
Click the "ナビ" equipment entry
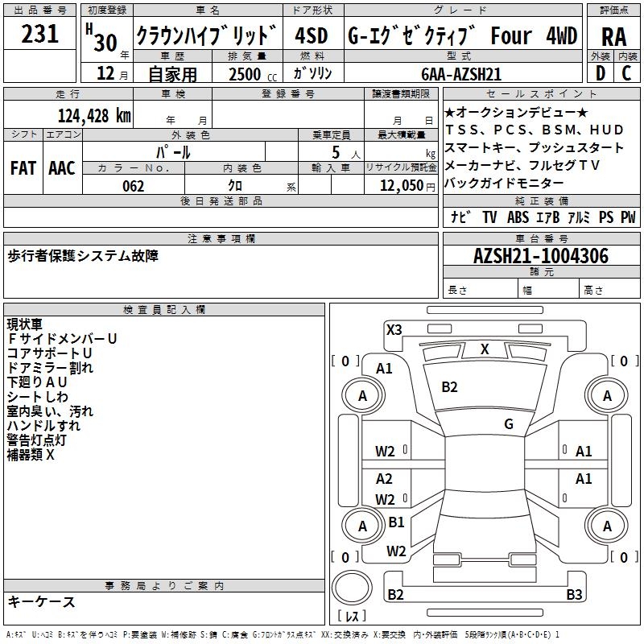[x=460, y=217]
